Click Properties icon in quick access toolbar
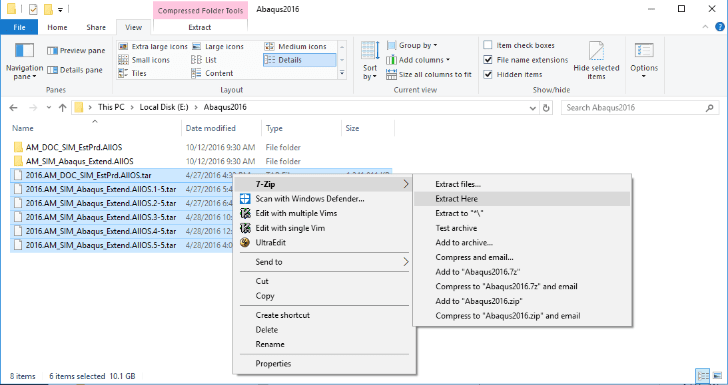 (33, 9)
